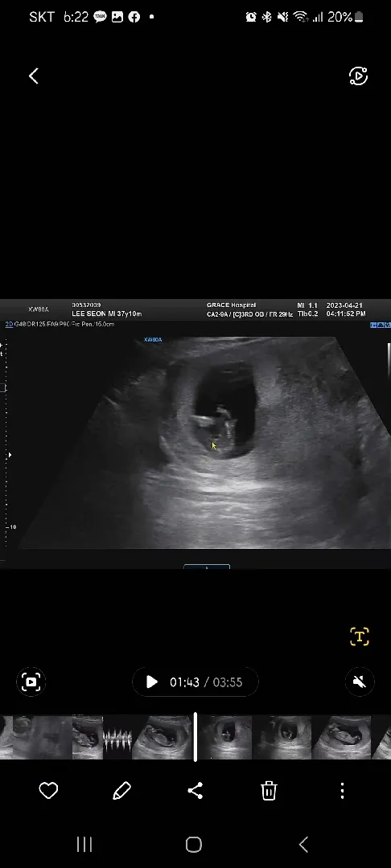The height and width of the screenshot is (868, 391).
Task: Delete the video with trash icon
Action: [x=269, y=791]
